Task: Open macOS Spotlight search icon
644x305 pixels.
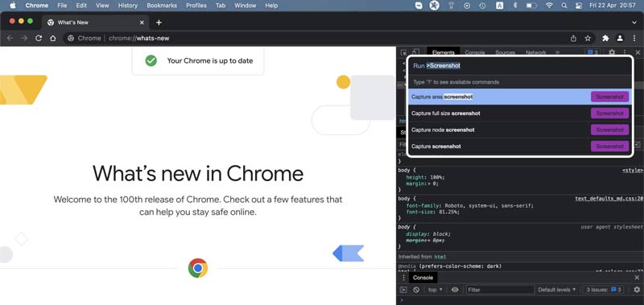Action: tap(564, 6)
